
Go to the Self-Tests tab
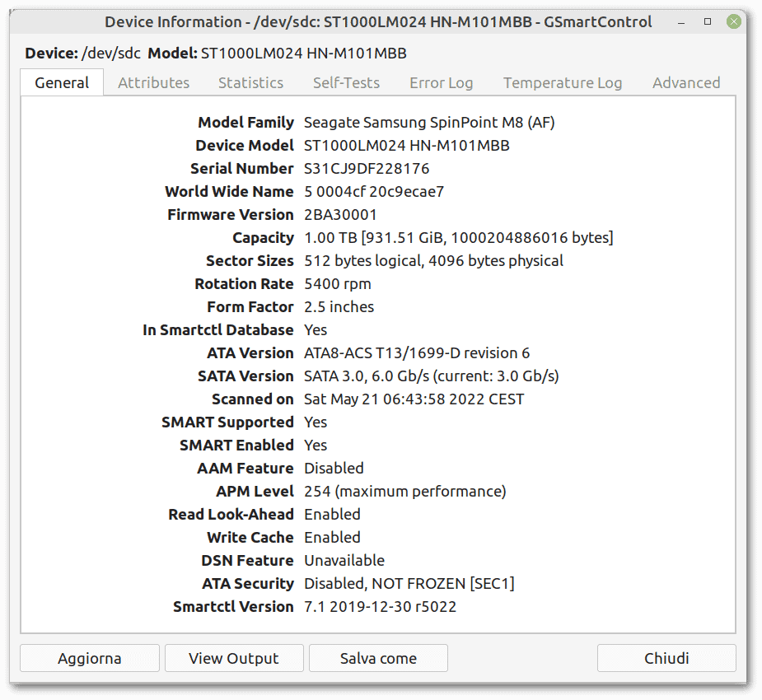coord(346,82)
